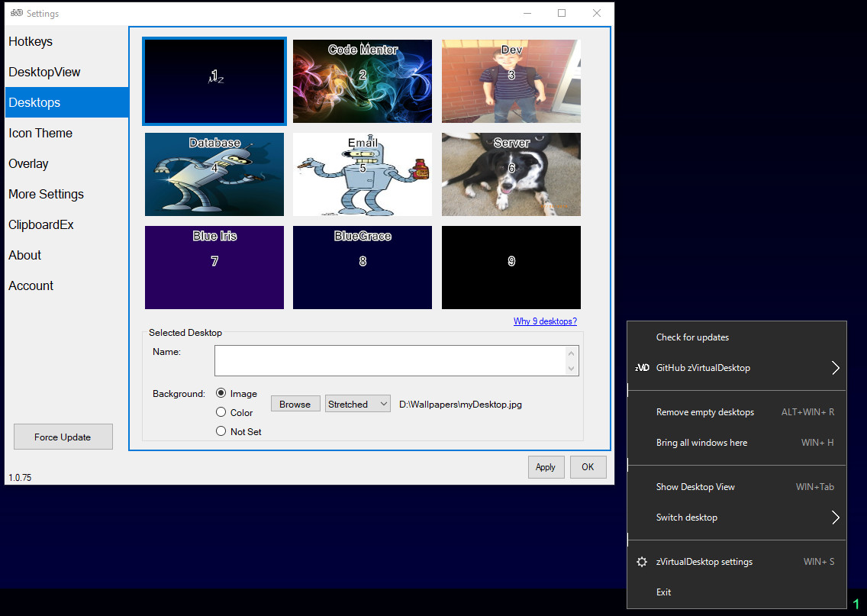Open the About section
The image size is (867, 616).
(67, 255)
